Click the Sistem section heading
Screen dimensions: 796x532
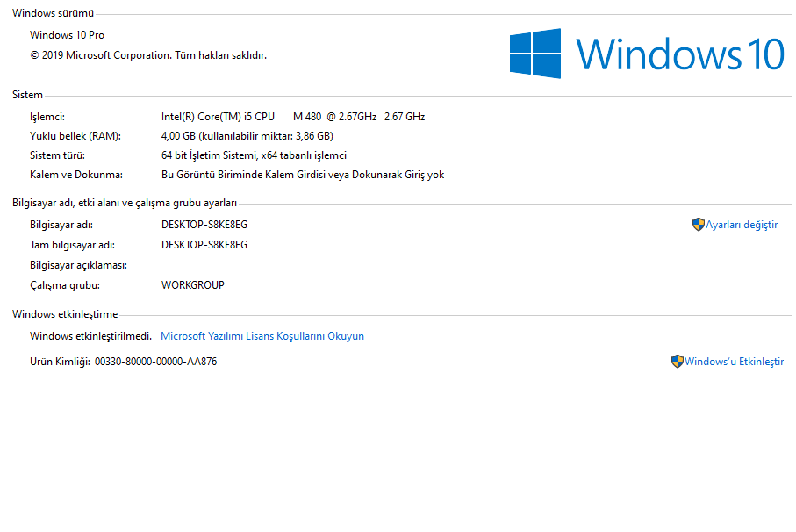(27, 95)
